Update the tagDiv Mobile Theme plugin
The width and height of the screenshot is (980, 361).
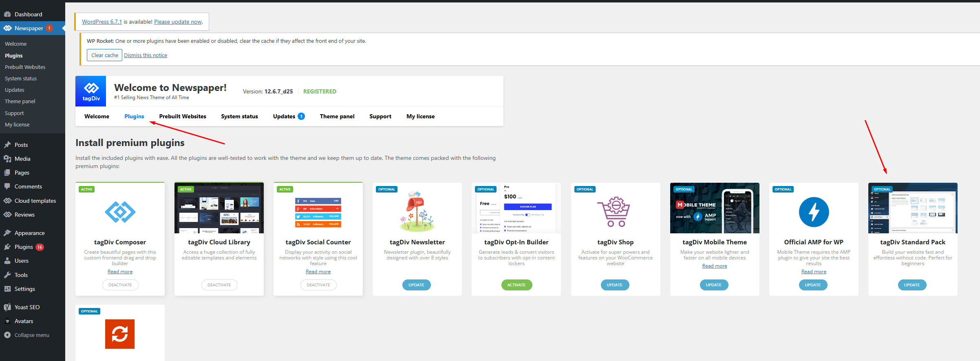click(714, 285)
